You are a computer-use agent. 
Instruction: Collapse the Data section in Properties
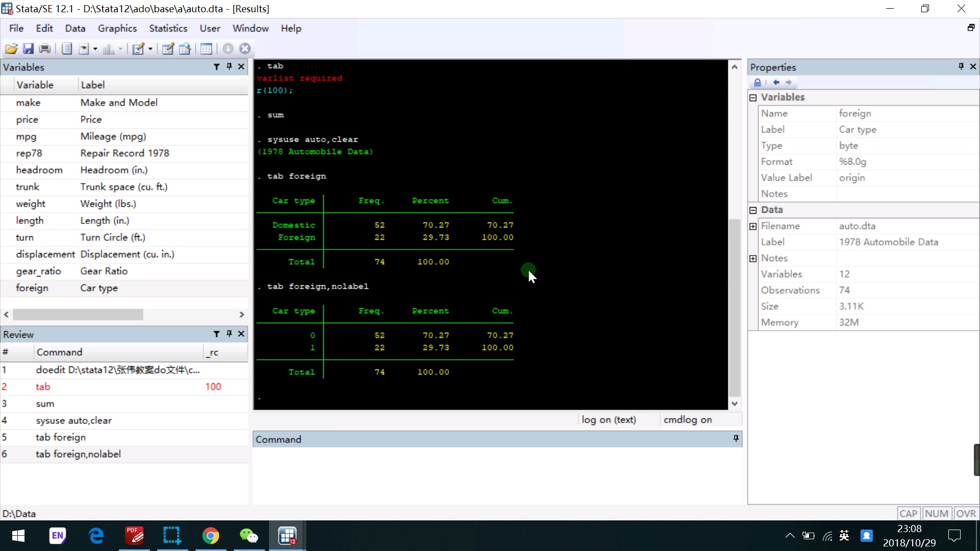[753, 210]
